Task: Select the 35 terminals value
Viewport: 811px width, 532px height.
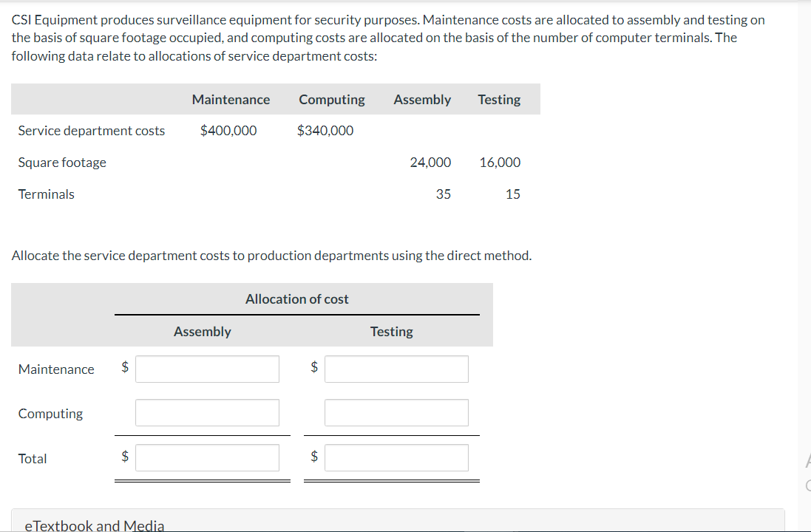Action: (444, 194)
